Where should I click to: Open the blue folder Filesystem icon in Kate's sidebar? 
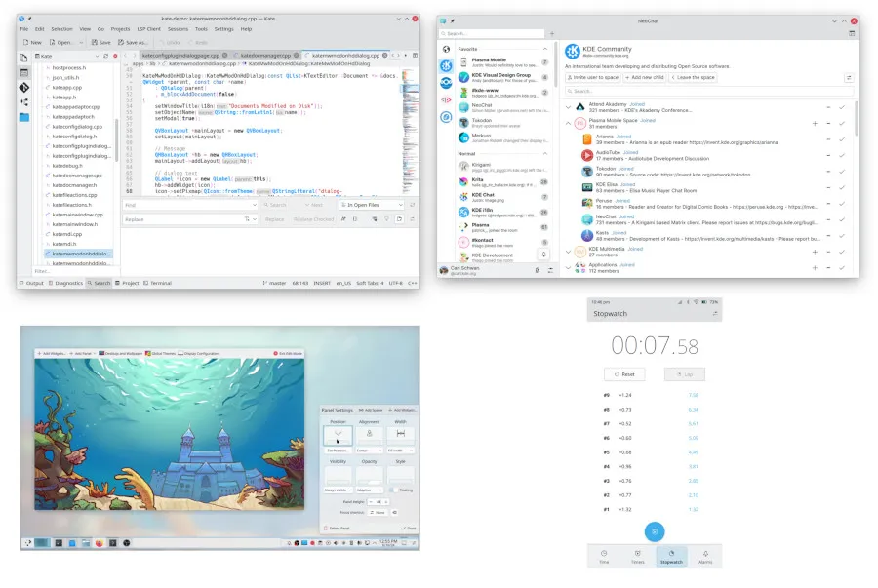click(x=23, y=117)
